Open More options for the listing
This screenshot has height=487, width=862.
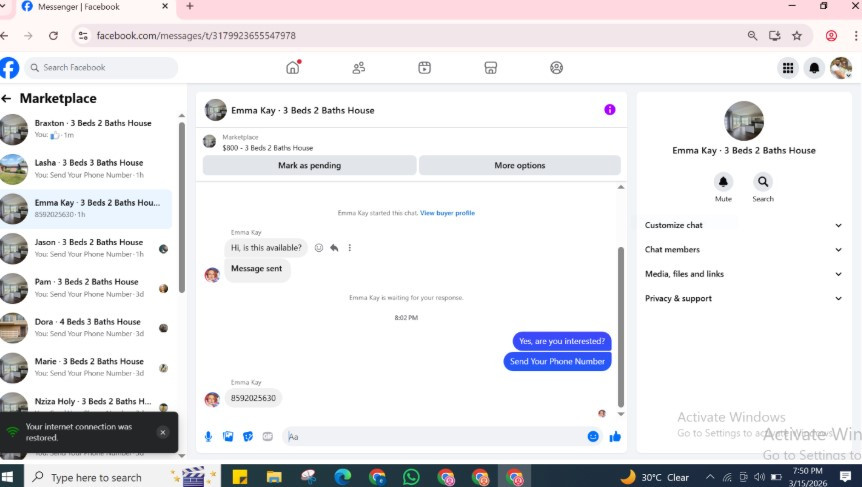520,165
